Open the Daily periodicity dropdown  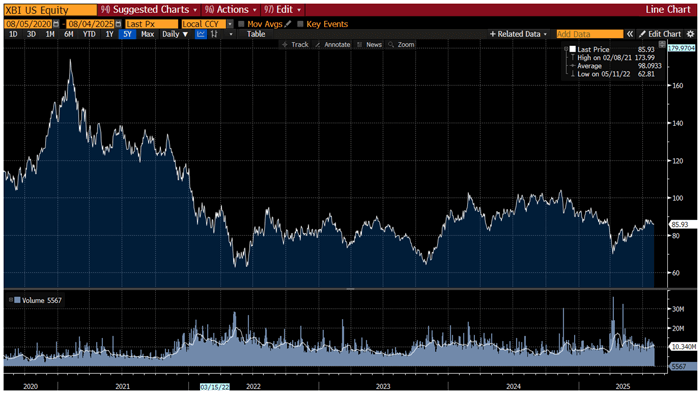coord(175,34)
